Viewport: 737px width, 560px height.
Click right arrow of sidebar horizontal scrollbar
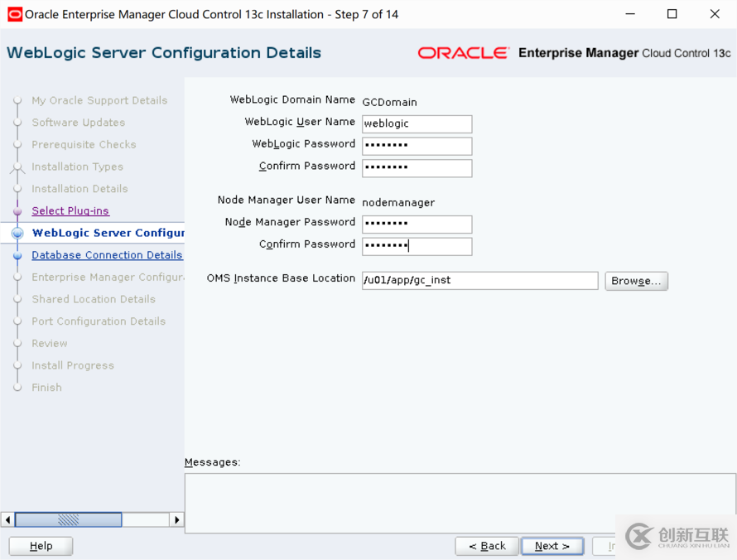(x=176, y=519)
